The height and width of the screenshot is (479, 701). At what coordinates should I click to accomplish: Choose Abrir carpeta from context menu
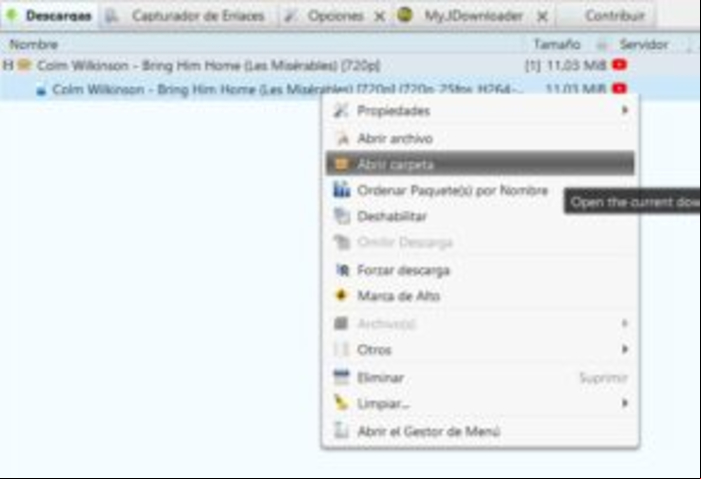(x=480, y=164)
